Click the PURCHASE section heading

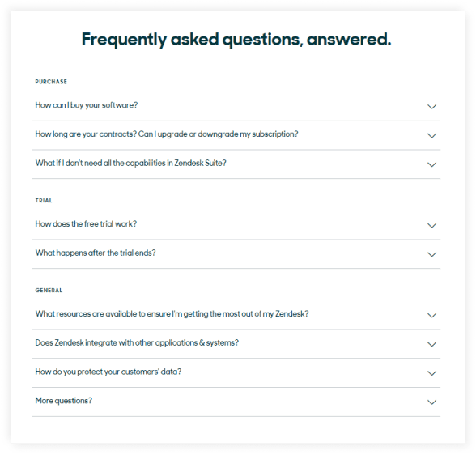tap(51, 82)
